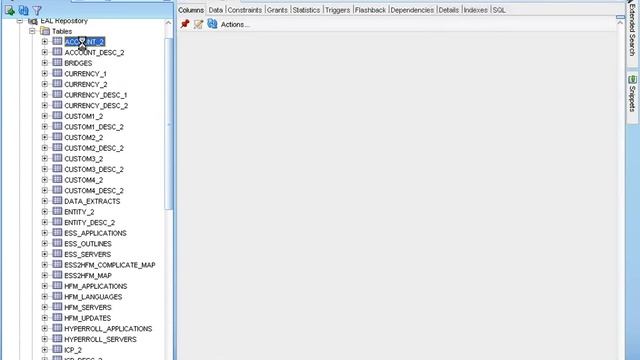This screenshot has width=640, height=360.
Task: Open the Dependencies tab
Action: tap(412, 10)
